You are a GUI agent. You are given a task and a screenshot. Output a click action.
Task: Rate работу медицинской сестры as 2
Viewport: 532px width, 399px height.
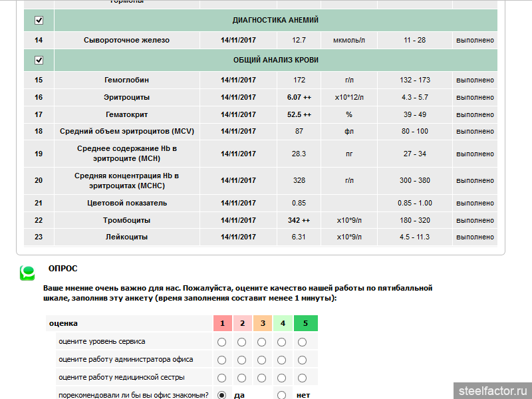[x=241, y=378]
